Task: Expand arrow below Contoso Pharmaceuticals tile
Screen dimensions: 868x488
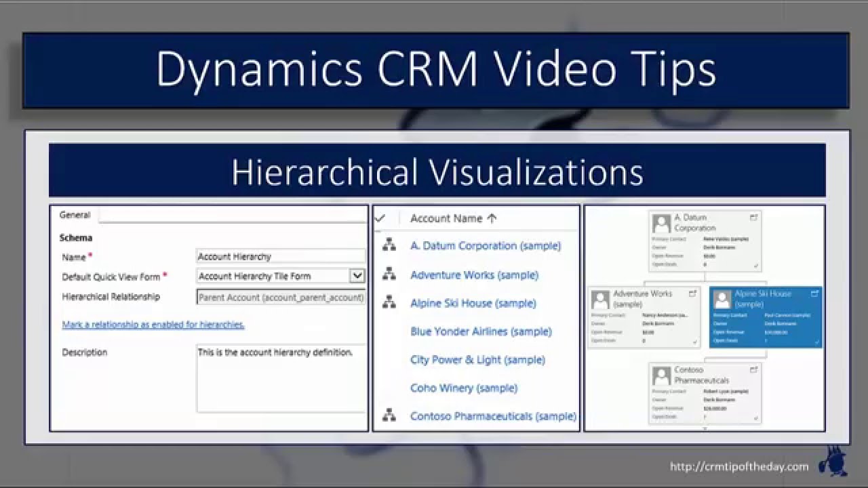Action: (705, 428)
